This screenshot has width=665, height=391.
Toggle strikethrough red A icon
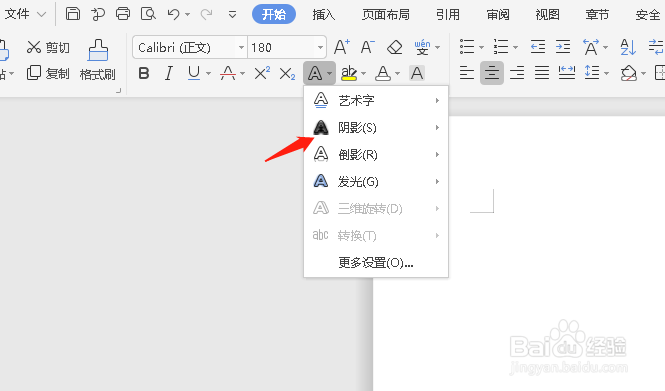[228, 73]
